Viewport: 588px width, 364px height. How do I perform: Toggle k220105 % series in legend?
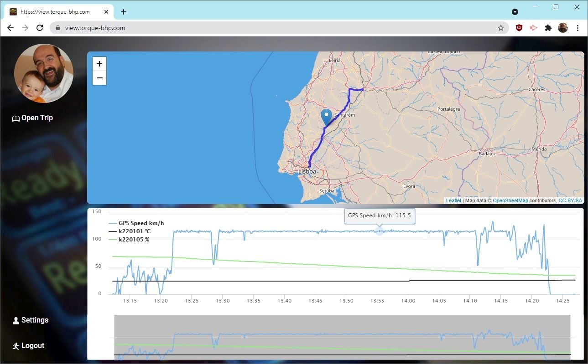(133, 239)
